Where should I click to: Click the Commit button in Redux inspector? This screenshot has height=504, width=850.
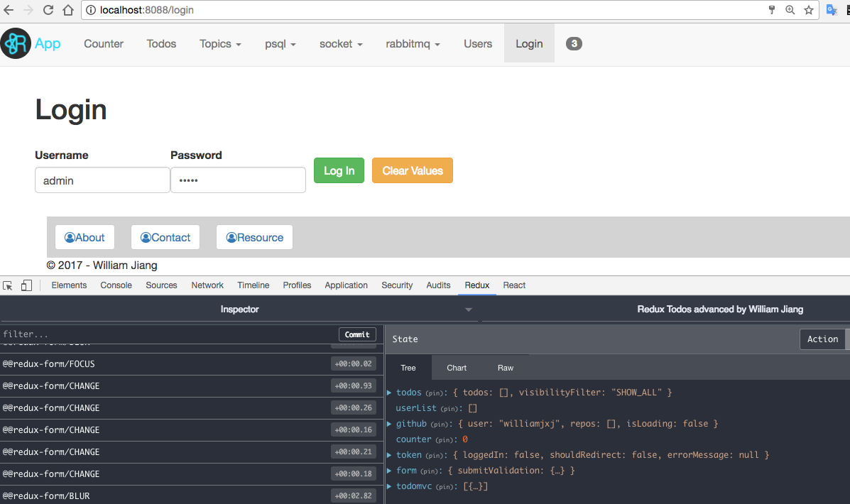point(357,334)
